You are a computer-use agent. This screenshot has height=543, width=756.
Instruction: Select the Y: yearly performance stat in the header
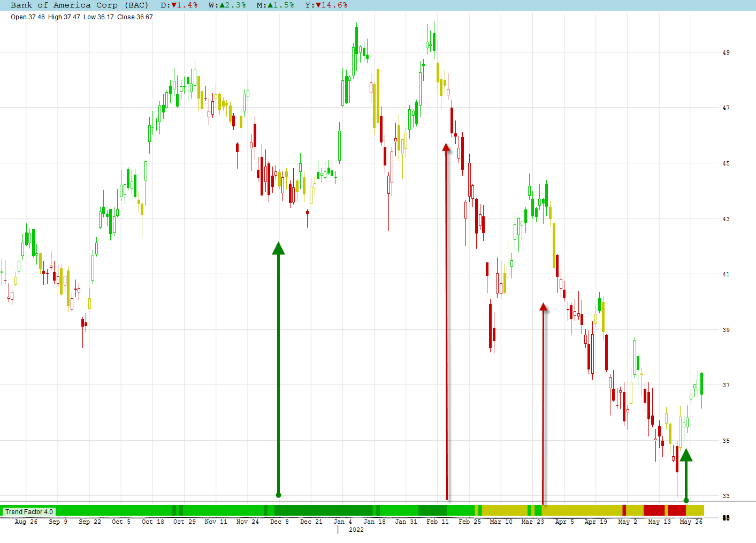pyautogui.click(x=326, y=5)
